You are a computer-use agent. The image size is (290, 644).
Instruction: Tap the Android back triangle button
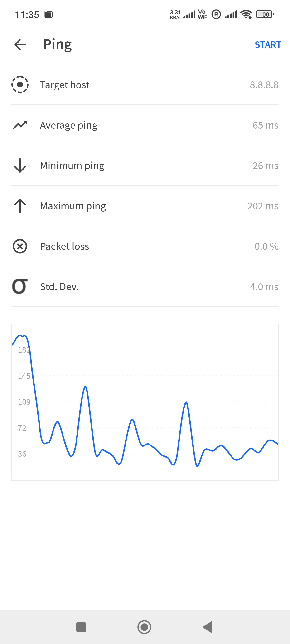pos(208,627)
